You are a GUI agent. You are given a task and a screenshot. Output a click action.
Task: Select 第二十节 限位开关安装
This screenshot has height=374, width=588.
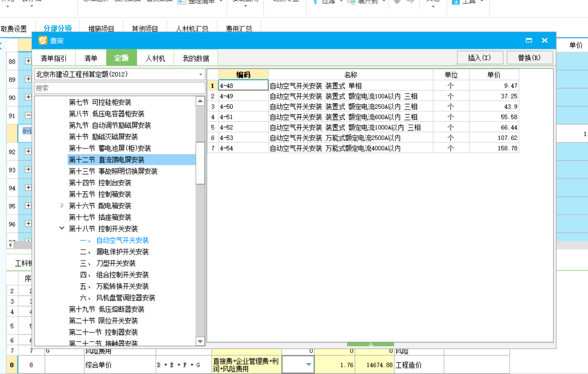(103, 321)
